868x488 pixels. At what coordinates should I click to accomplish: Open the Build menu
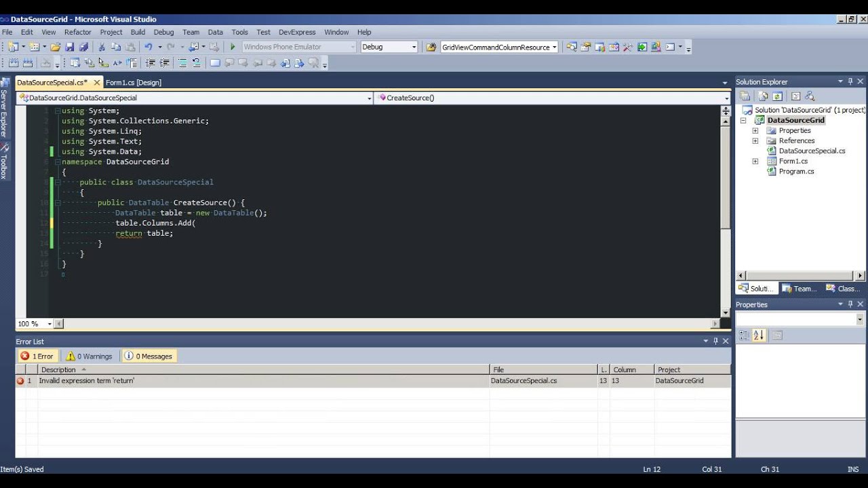pyautogui.click(x=138, y=32)
